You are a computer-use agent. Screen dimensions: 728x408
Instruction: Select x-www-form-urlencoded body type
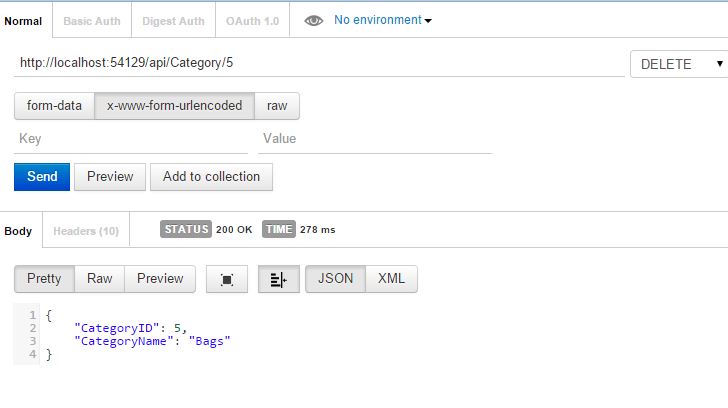click(174, 105)
